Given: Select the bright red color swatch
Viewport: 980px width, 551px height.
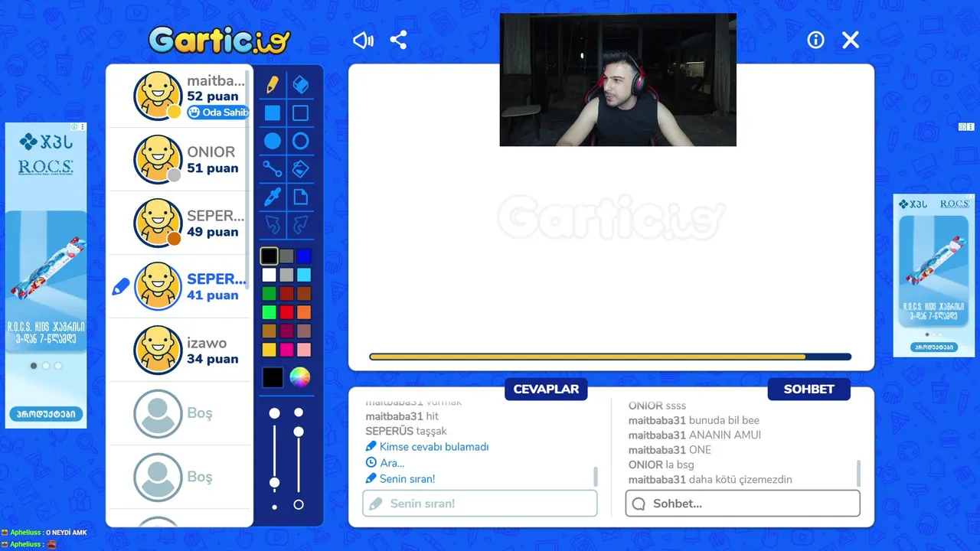Looking at the screenshot, I should coord(286,312).
